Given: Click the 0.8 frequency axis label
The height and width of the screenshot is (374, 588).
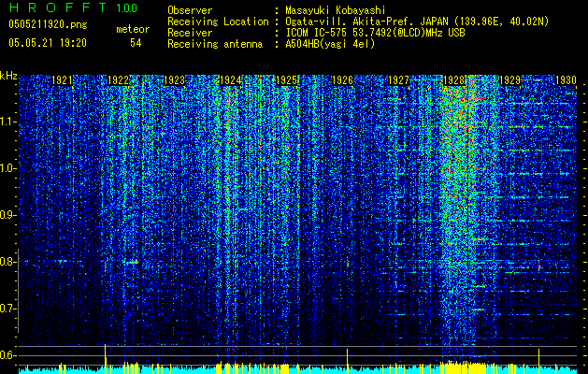Looking at the screenshot, I should (x=8, y=262).
